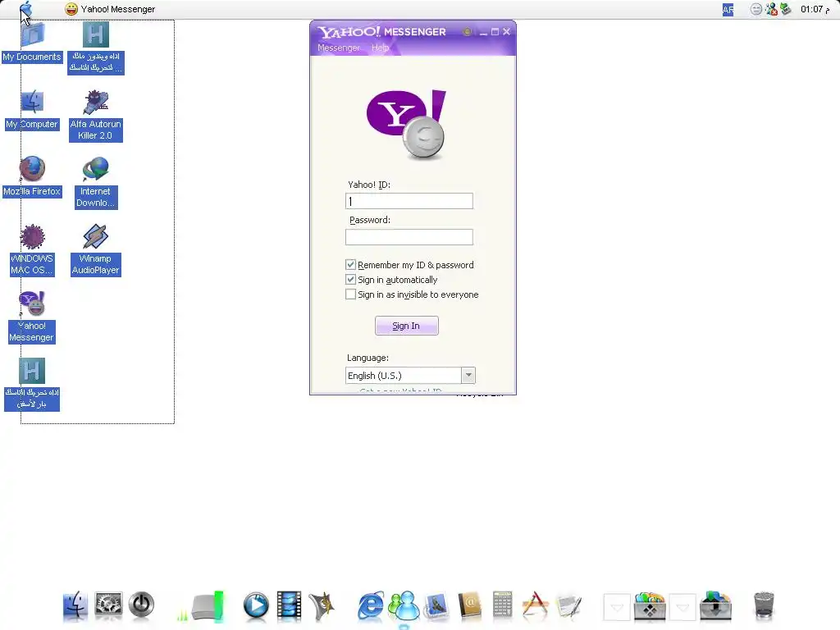840x630 pixels.
Task: Open Alfa Autorun Killer 2.0 shortcut
Action: [96, 116]
